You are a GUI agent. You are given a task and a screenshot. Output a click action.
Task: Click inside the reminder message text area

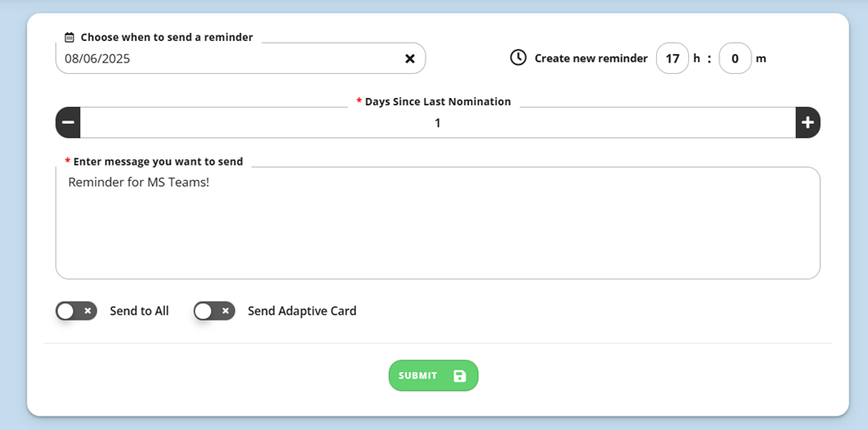pos(438,223)
